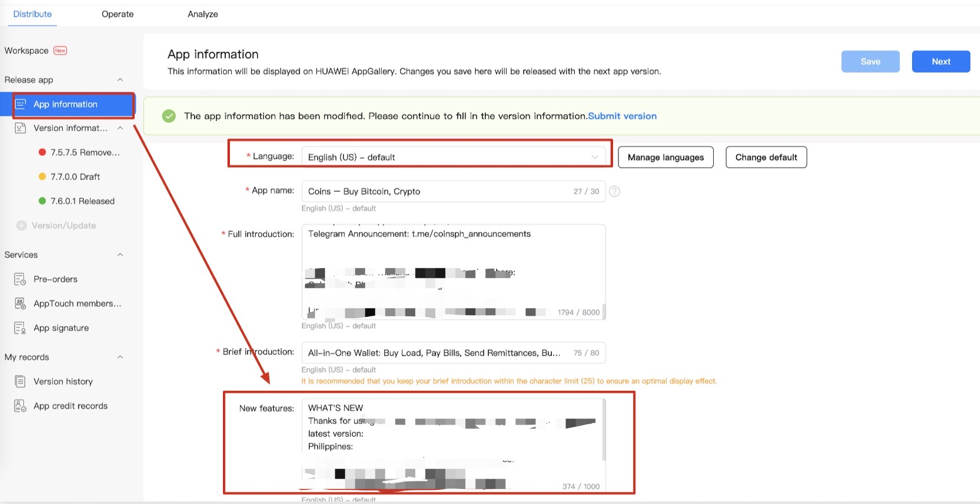Click the Version history icon
Screen dimensions: 980x504
(x=20, y=382)
